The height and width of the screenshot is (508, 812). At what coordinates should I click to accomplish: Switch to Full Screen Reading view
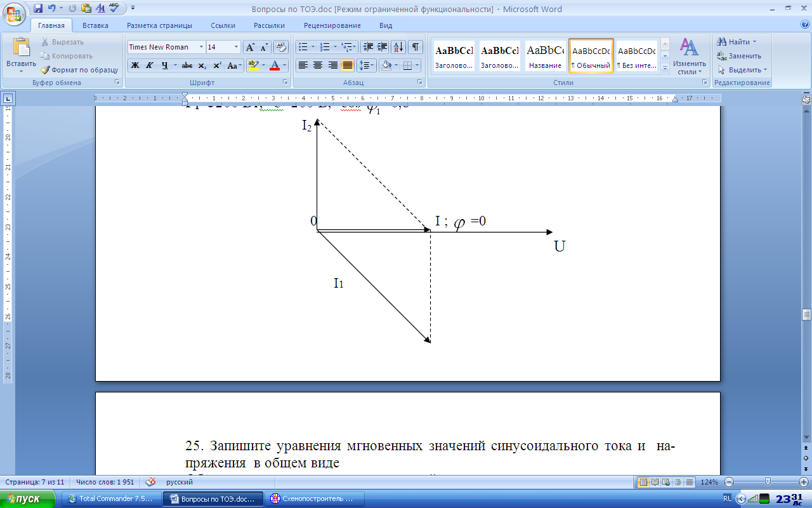(655, 482)
